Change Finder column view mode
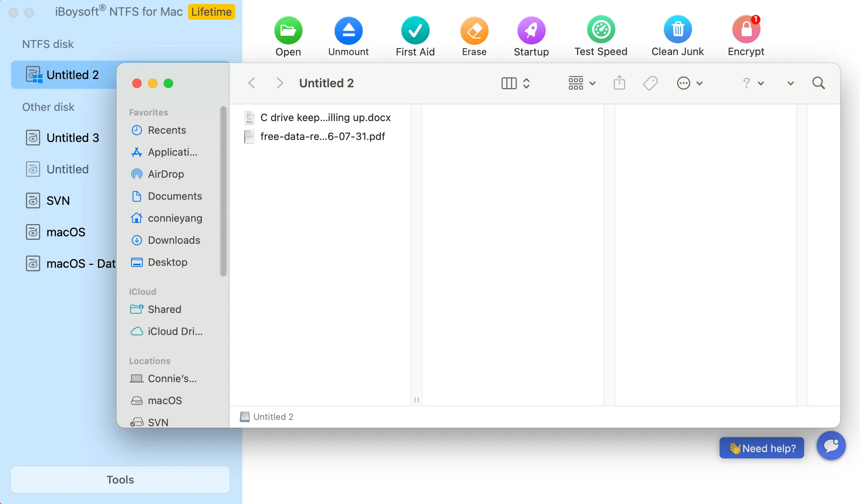Viewport: 860px width, 504px height. coord(516,83)
